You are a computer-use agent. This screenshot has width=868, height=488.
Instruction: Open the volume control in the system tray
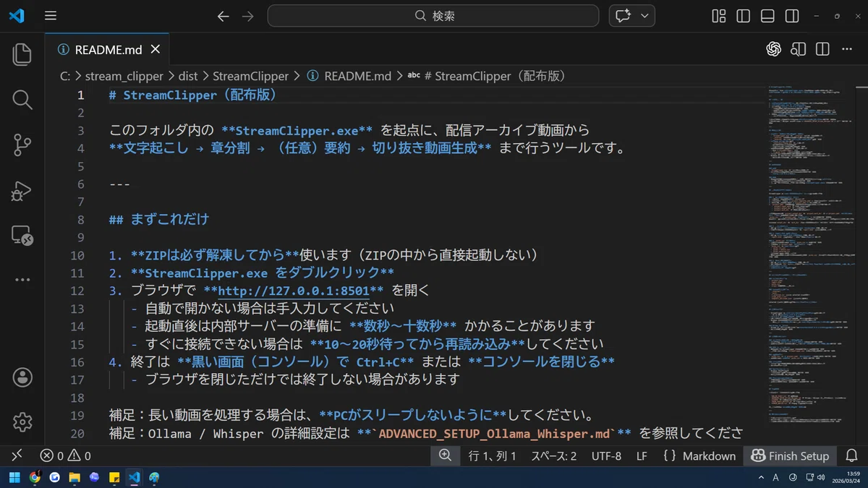(821, 477)
